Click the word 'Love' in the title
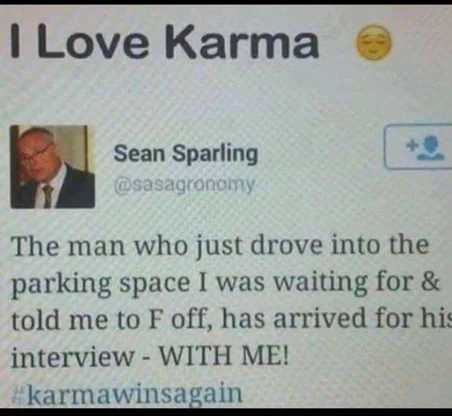452x416 pixels. pos(93,43)
